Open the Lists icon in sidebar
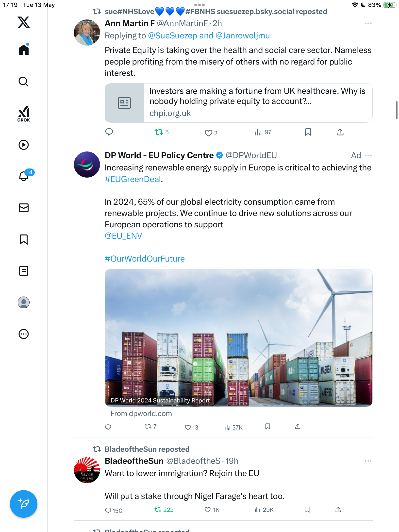Viewport: 399px width, 532px height. (x=24, y=271)
